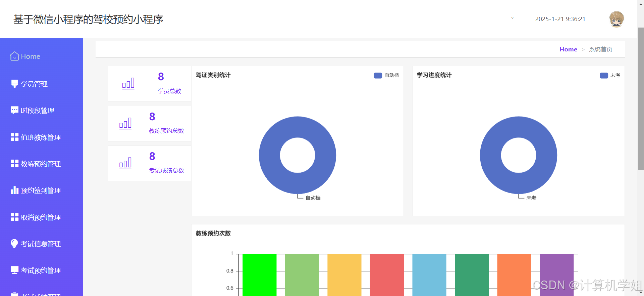Image resolution: width=644 pixels, height=296 pixels.
Task: Open the user avatar in header
Action: 616,19
